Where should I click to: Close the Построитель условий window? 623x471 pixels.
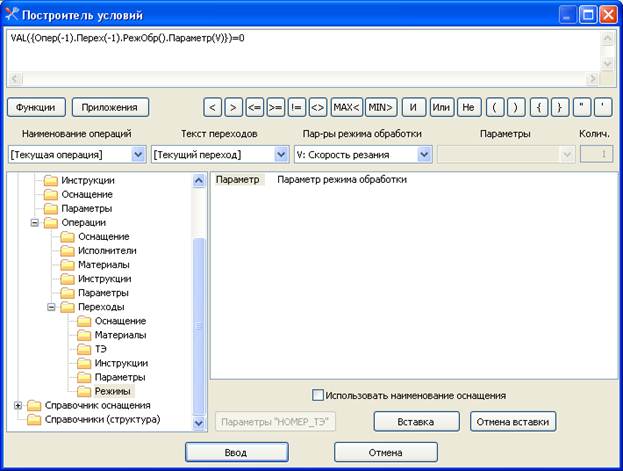(x=608, y=15)
